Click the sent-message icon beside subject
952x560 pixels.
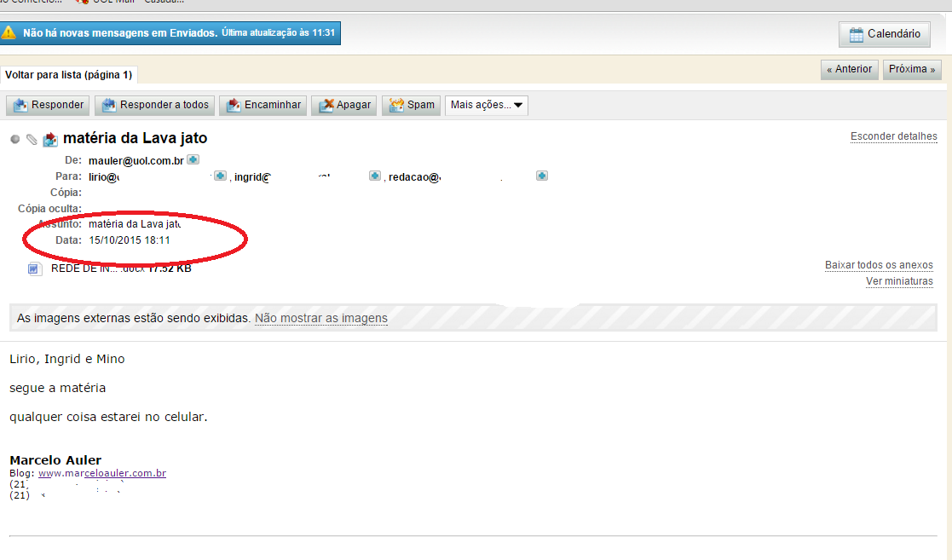tap(49, 139)
